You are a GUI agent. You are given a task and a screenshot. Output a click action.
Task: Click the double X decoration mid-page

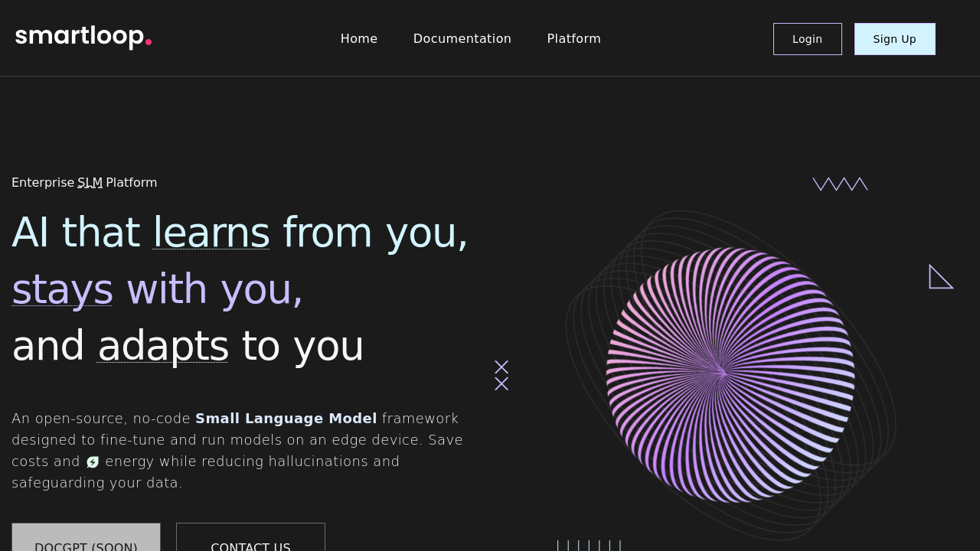pos(501,374)
